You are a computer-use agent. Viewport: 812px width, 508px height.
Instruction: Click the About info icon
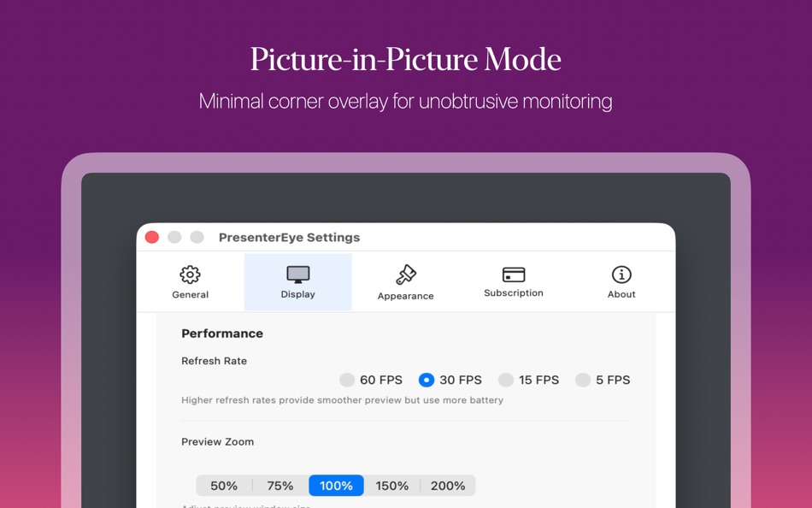(621, 275)
